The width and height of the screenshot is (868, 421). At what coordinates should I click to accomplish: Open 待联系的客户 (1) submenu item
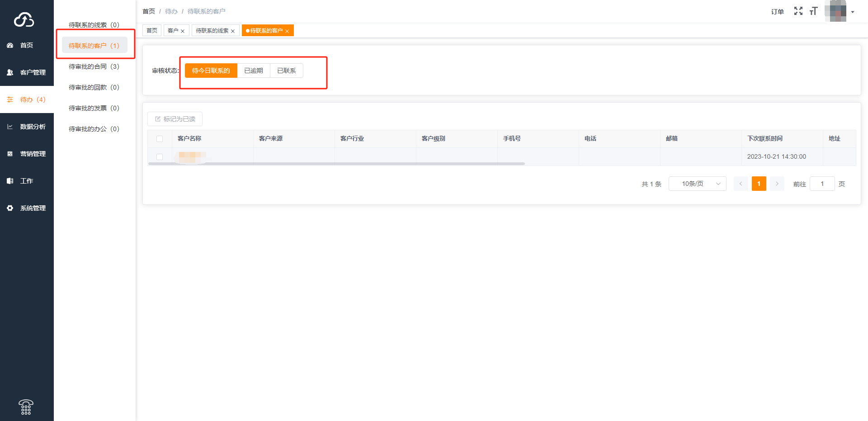coord(94,46)
